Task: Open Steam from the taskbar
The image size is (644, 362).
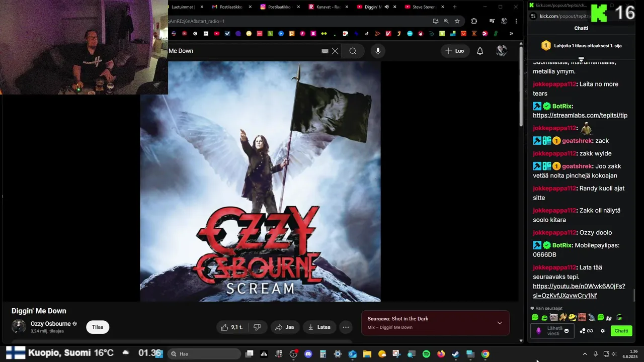Action: point(455,354)
